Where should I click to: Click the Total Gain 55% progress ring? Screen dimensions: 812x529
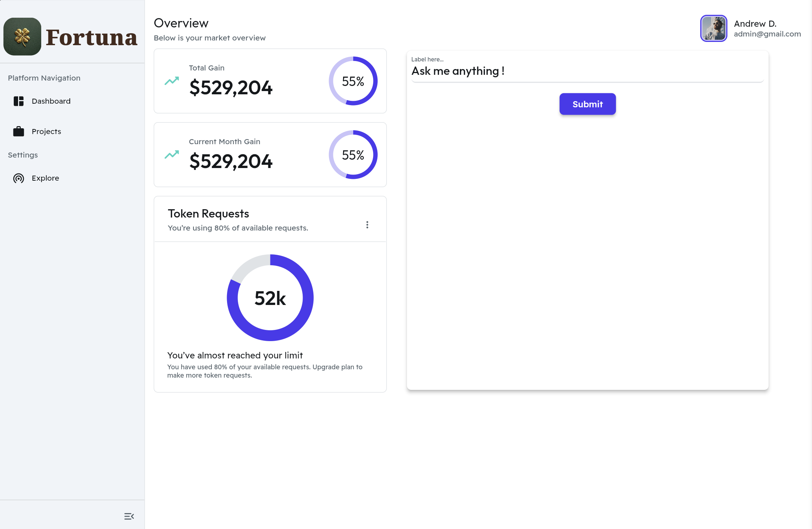(x=353, y=81)
